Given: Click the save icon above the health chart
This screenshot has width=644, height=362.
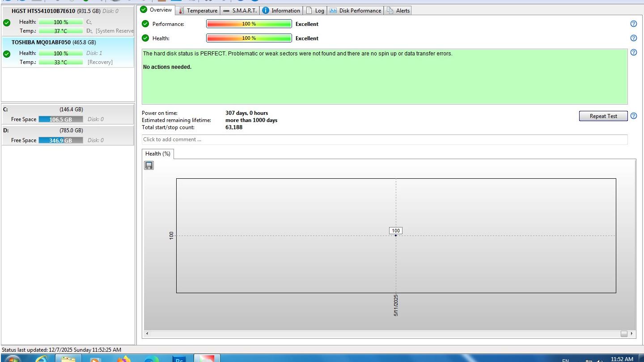Looking at the screenshot, I should [x=149, y=165].
